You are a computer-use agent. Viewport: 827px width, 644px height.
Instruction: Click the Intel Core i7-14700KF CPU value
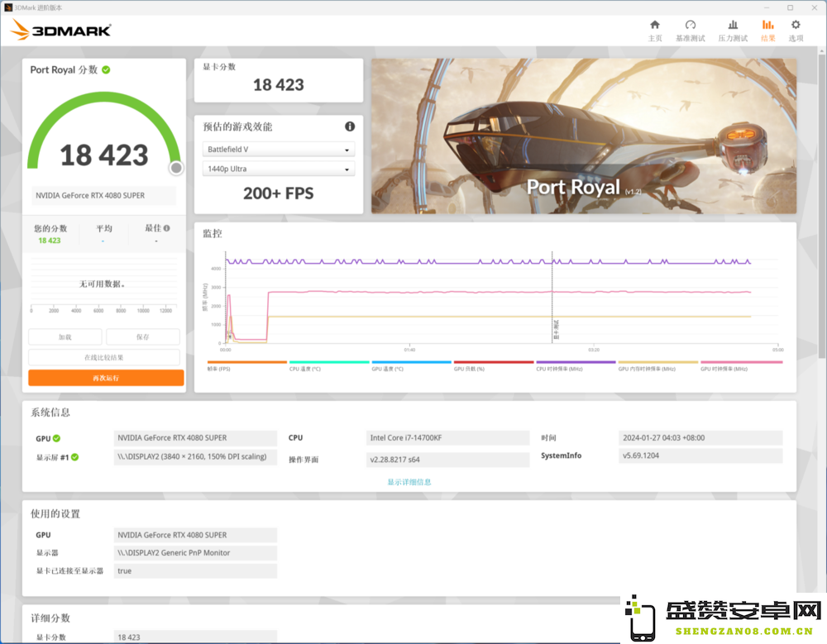pos(447,438)
